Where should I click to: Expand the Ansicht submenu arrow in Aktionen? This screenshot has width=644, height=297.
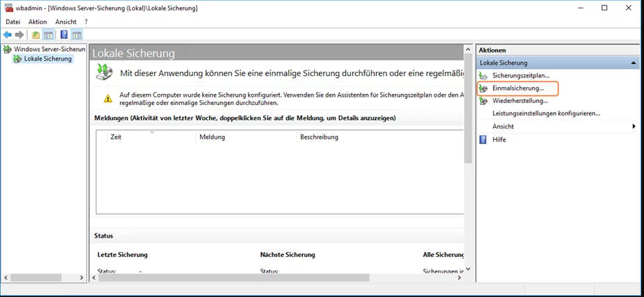634,127
